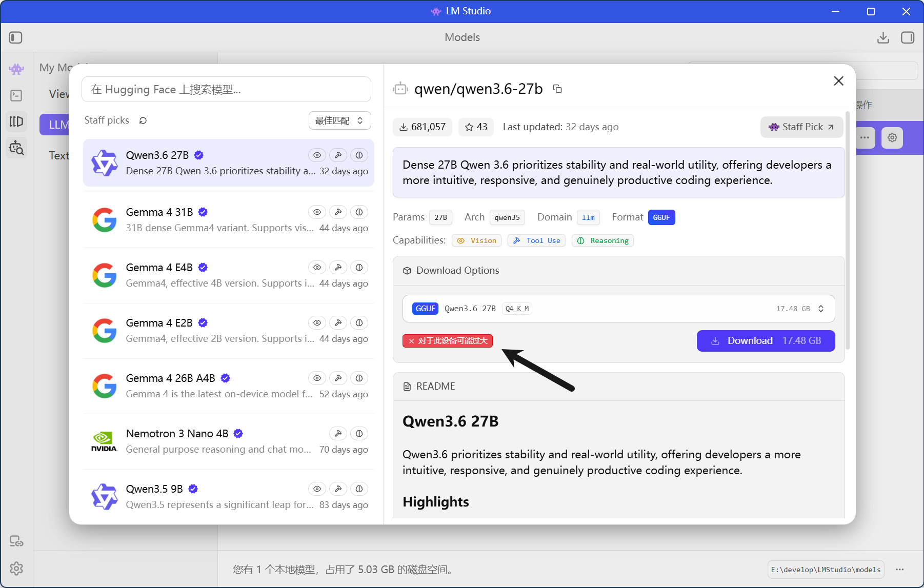Click the 27B params tag
The height and width of the screenshot is (588, 924).
click(x=441, y=217)
